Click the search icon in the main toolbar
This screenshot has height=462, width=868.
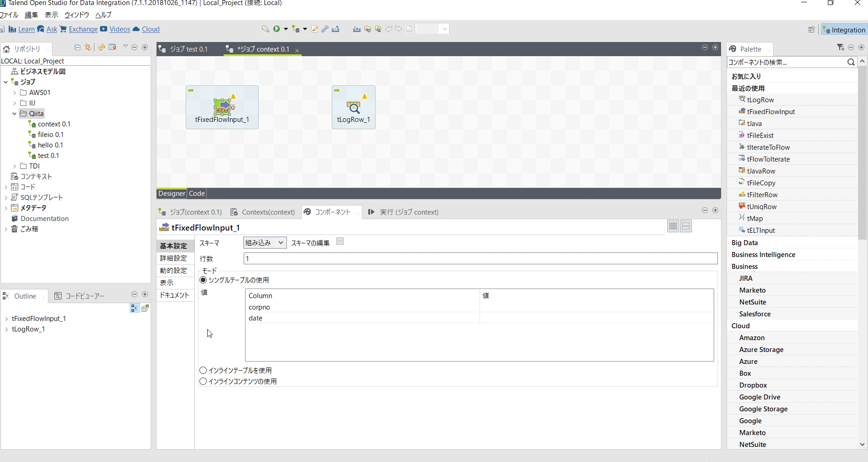pyautogui.click(x=265, y=29)
